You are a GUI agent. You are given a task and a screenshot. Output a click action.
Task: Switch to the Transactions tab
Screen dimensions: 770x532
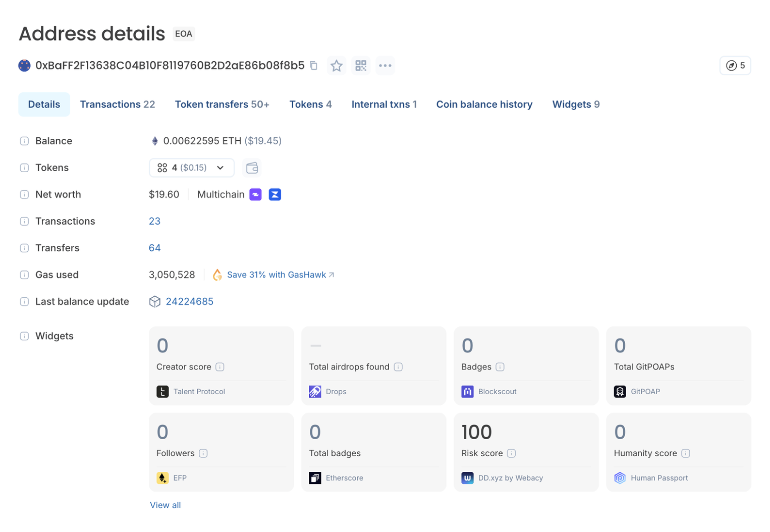(118, 104)
